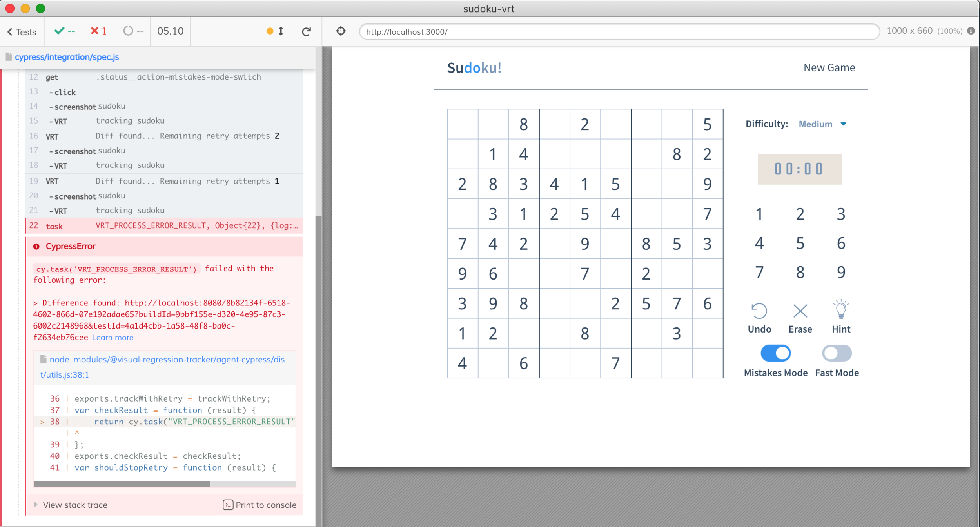Open the Learn more link
This screenshot has height=527, width=980.
(x=113, y=337)
